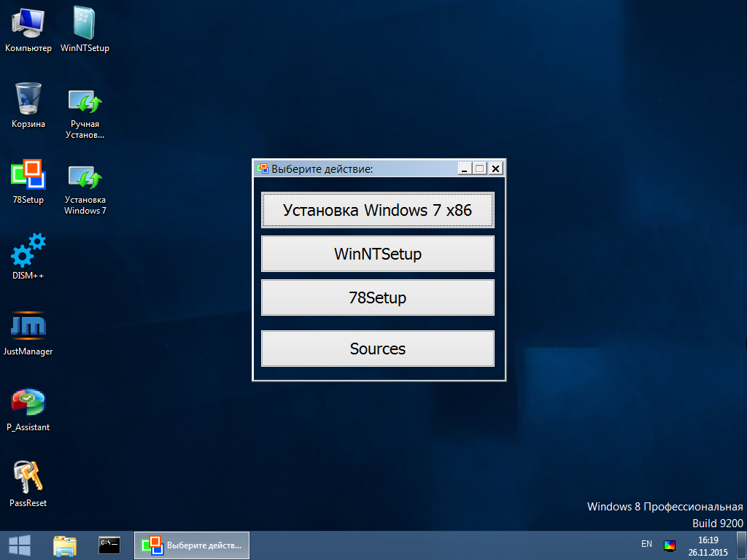
Task: Click the Sources button
Action: click(377, 349)
